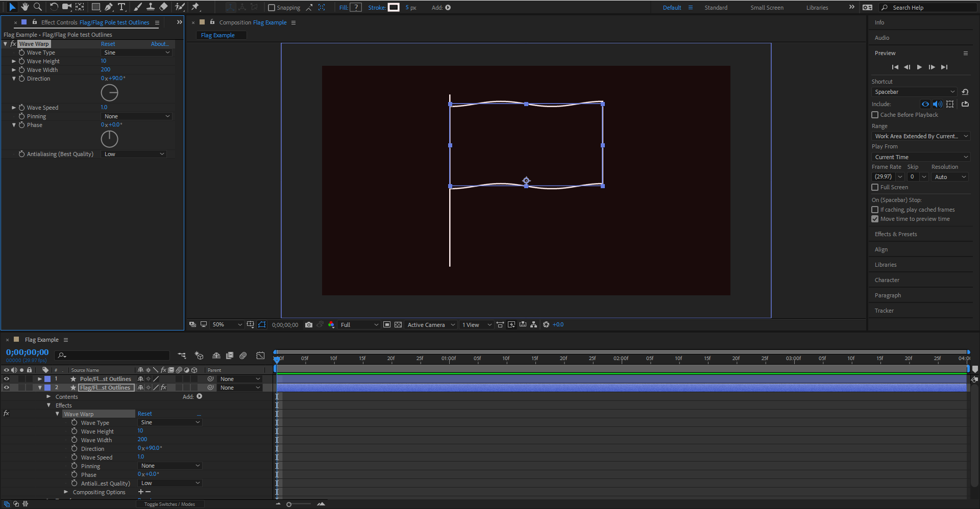This screenshot has width=980, height=509.
Task: Select the Rectangle shape tool
Action: 95,7
